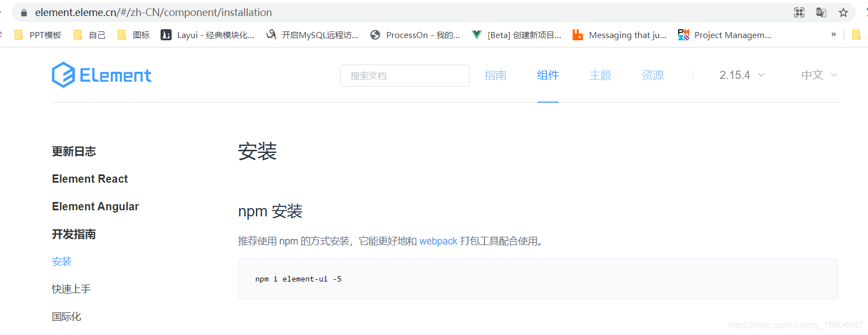Image resolution: width=868 pixels, height=335 pixels.
Task: Open the 主题 nav tab
Action: coord(600,75)
